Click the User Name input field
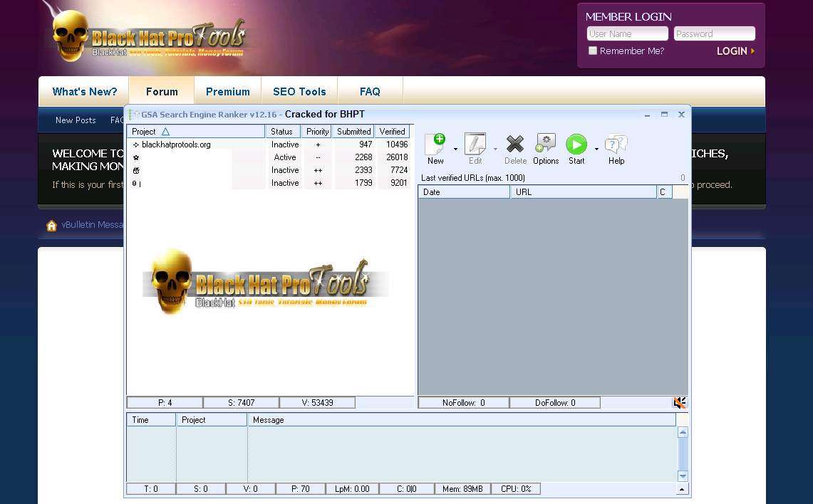The height and width of the screenshot is (504, 813). [x=627, y=33]
